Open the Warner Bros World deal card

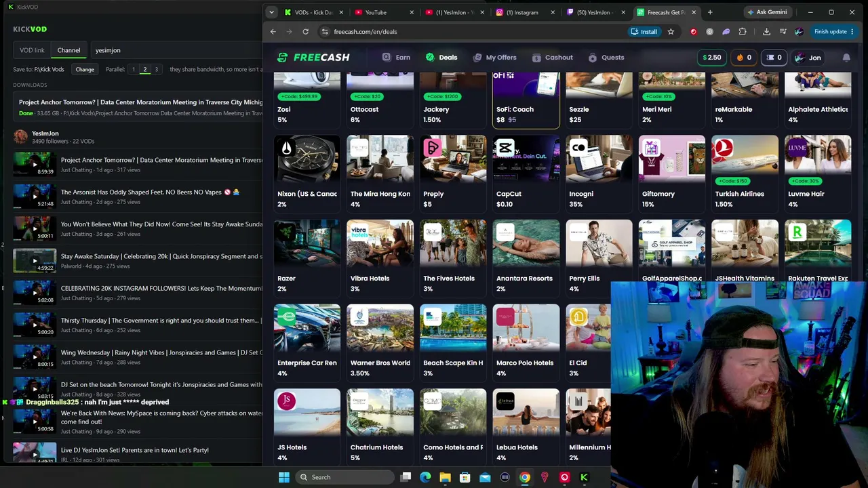[x=380, y=342]
